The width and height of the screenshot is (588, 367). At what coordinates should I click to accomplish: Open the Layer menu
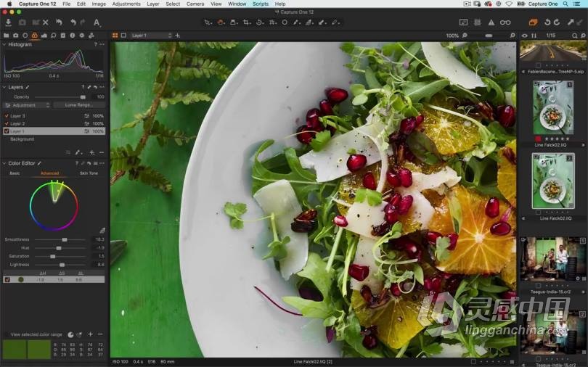coord(152,4)
